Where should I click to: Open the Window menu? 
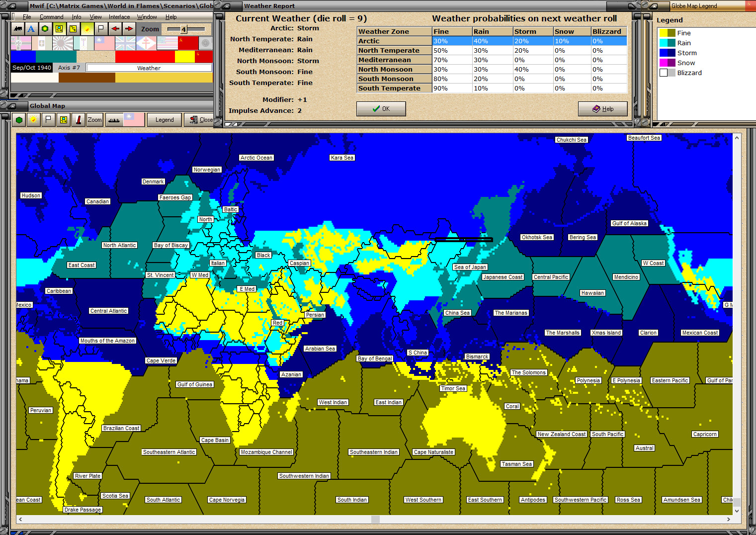[x=147, y=17]
